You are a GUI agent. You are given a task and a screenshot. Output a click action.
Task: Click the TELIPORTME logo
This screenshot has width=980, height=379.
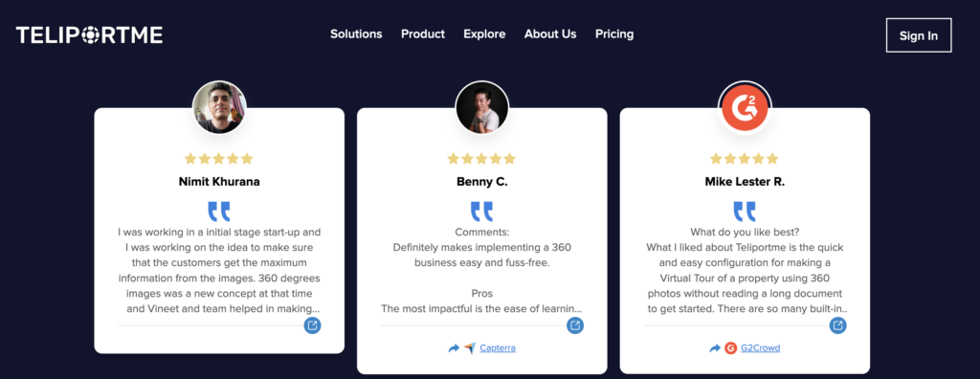[89, 35]
